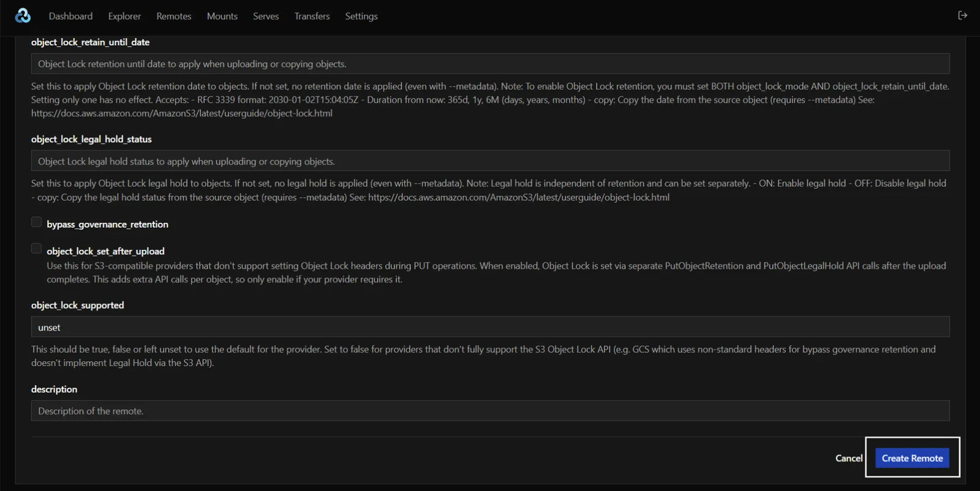Cancel the remote creation

[849, 459]
